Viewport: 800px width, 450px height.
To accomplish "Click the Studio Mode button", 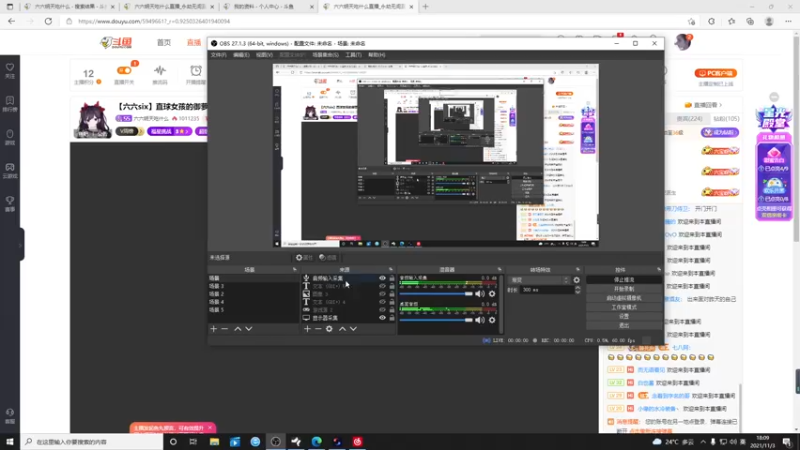I will tap(624, 308).
